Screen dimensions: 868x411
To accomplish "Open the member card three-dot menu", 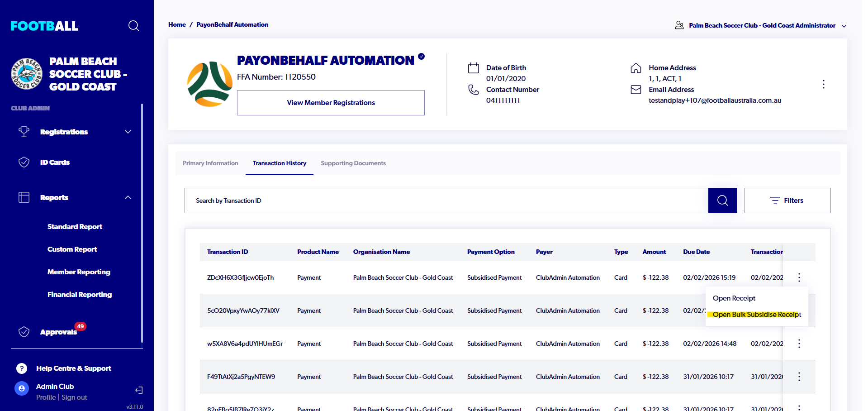I will point(824,84).
